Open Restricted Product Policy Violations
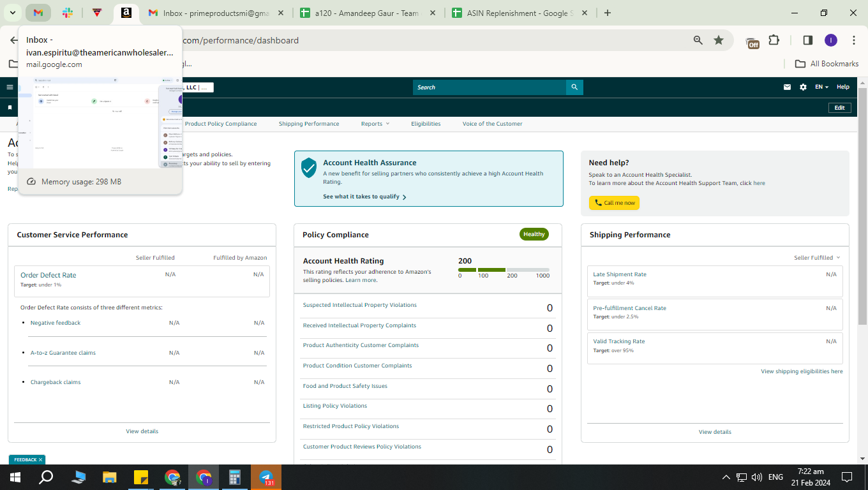Viewport: 868px width, 490px height. tap(351, 426)
